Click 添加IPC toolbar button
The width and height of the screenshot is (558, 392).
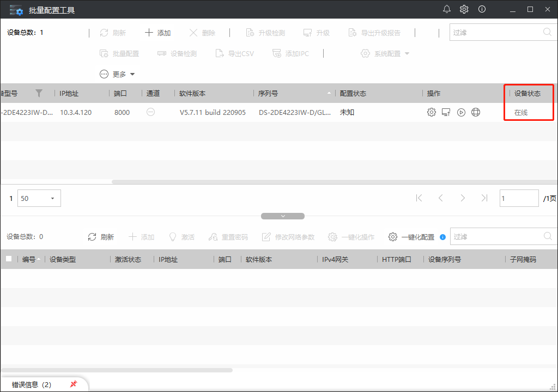(291, 54)
